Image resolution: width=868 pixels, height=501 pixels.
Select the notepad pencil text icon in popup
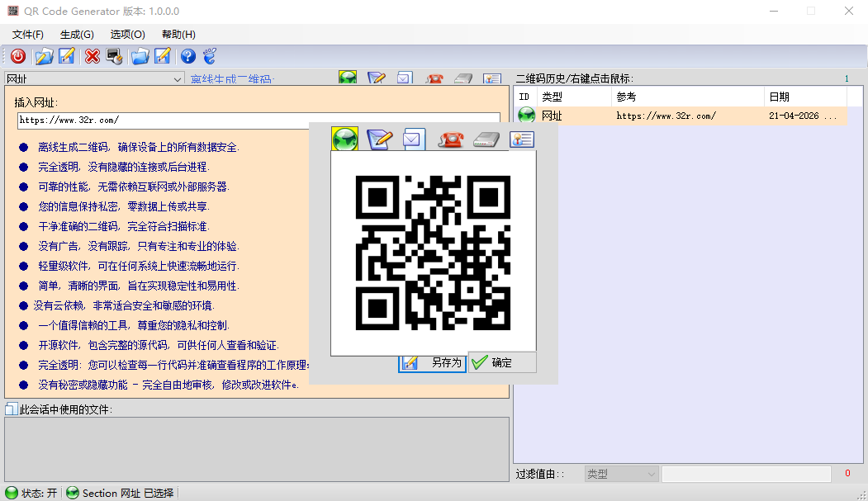pyautogui.click(x=380, y=139)
